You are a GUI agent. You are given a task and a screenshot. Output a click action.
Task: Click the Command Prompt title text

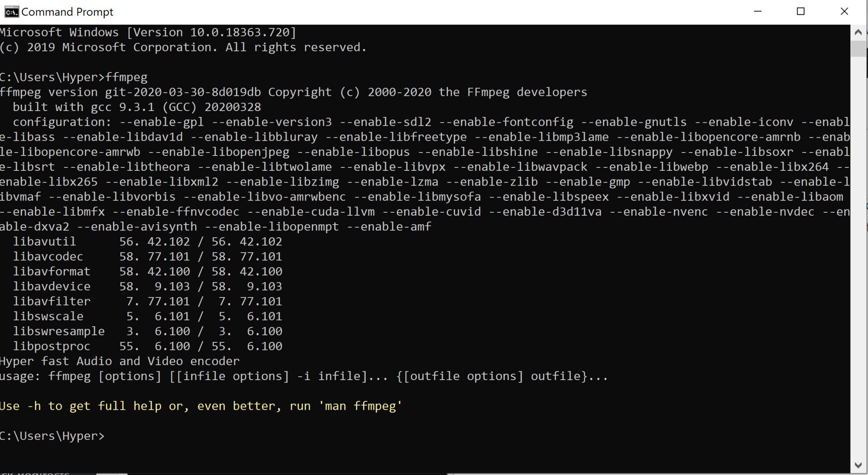tap(67, 12)
